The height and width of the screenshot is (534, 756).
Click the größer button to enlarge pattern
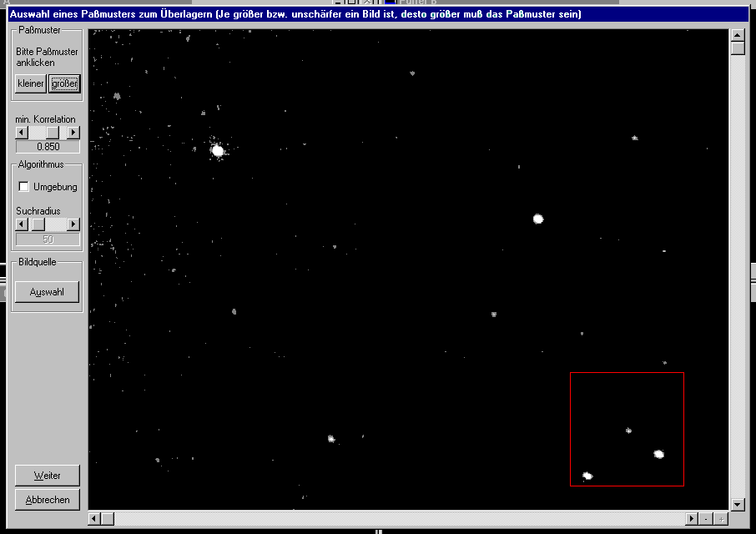(x=64, y=83)
